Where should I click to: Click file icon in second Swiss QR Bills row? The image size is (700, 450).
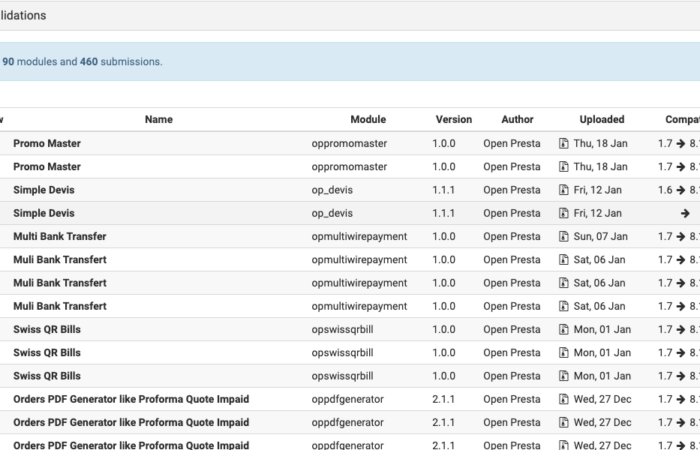coord(564,352)
